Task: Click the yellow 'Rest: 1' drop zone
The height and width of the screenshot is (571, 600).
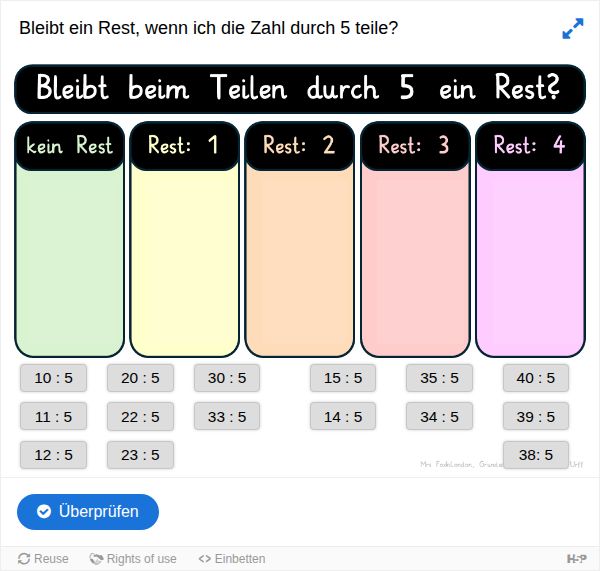Action: pos(185,240)
